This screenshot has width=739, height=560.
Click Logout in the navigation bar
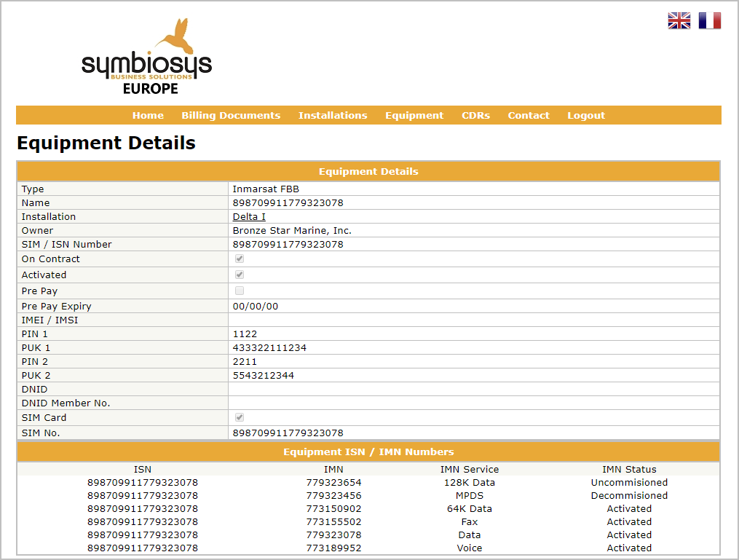tap(586, 115)
